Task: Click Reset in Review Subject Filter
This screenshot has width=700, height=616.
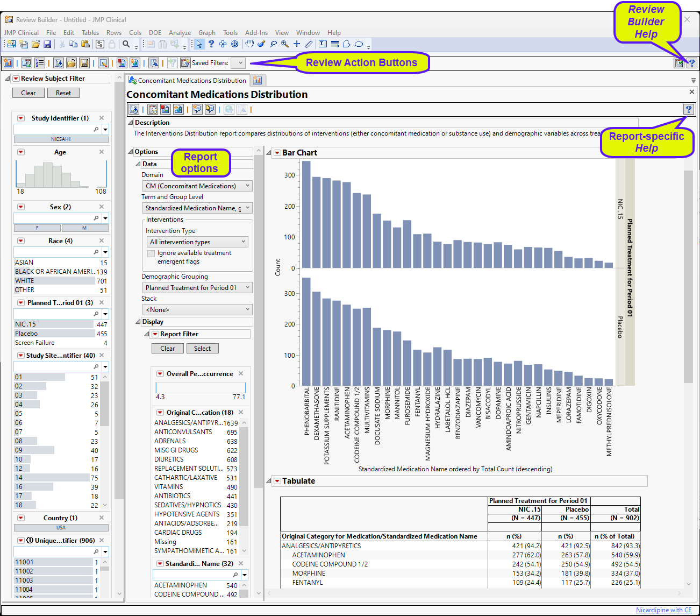Action: [x=63, y=93]
